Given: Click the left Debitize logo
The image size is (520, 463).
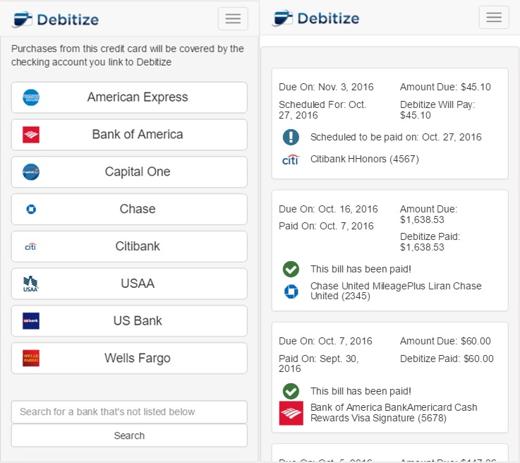Looking at the screenshot, I should [x=56, y=19].
